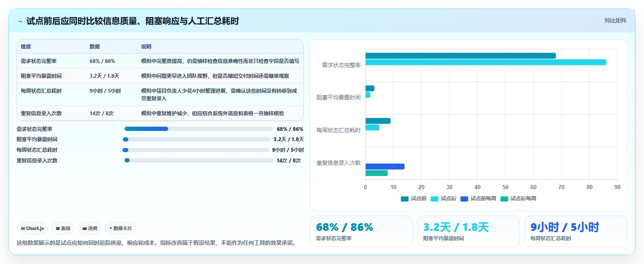Click the 数据 column header
Image resolution: width=644 pixels, height=264 pixels.
tap(95, 47)
